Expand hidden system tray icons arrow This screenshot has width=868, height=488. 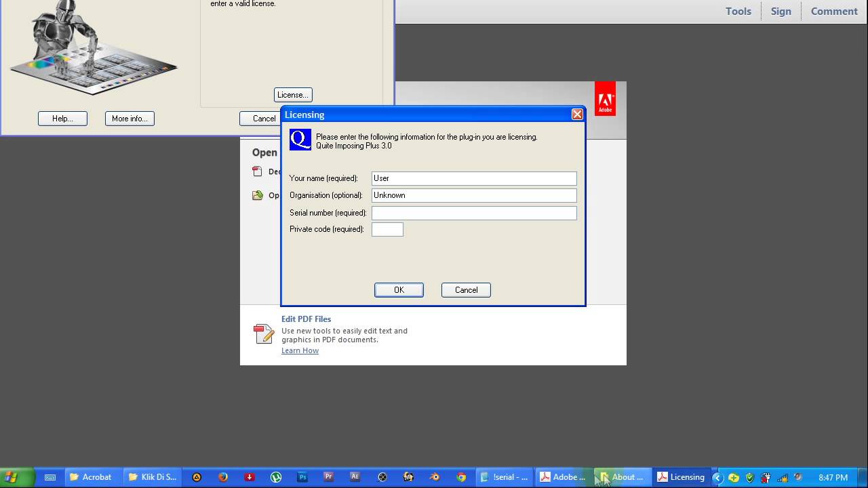click(717, 477)
